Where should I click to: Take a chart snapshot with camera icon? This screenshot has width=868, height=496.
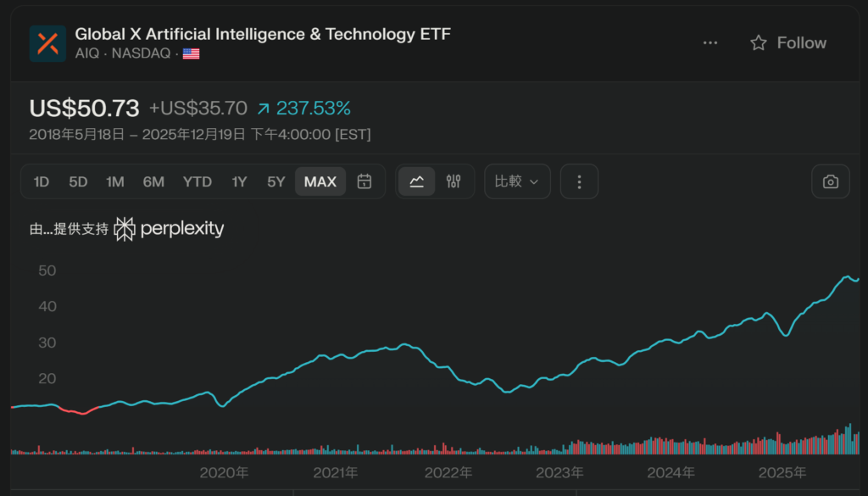(831, 181)
